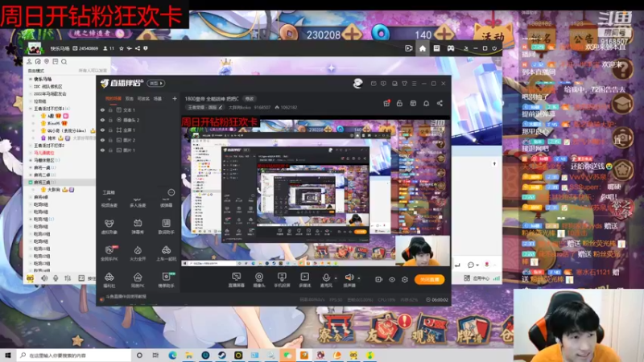This screenshot has width=644, height=362.
Task: Edit the 王者荣耀 category tag
Action: coord(204,108)
